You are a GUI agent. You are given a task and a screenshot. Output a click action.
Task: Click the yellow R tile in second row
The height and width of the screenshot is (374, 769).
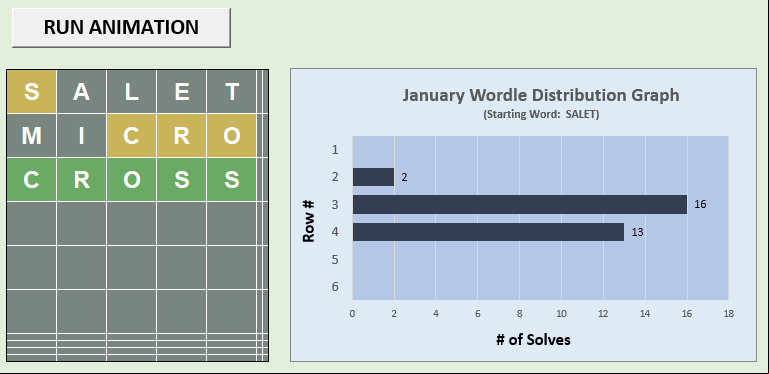click(181, 136)
